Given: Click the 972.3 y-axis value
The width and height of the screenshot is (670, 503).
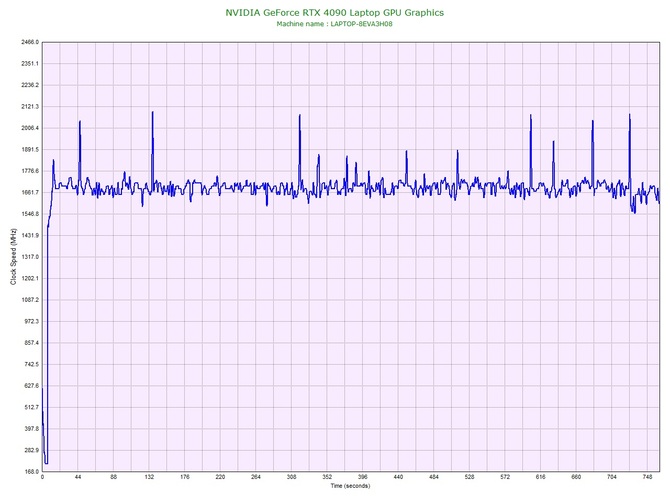Looking at the screenshot, I should [31, 321].
